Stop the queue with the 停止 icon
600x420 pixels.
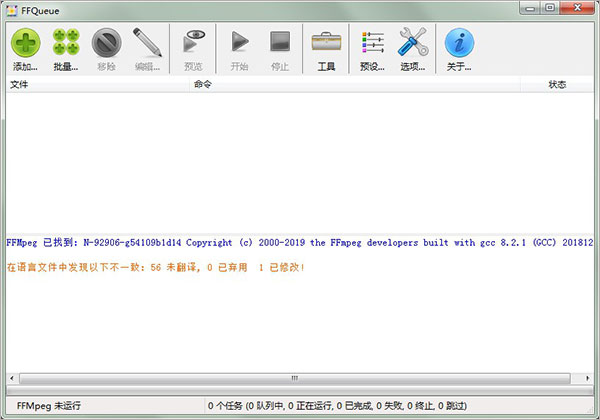(280, 41)
